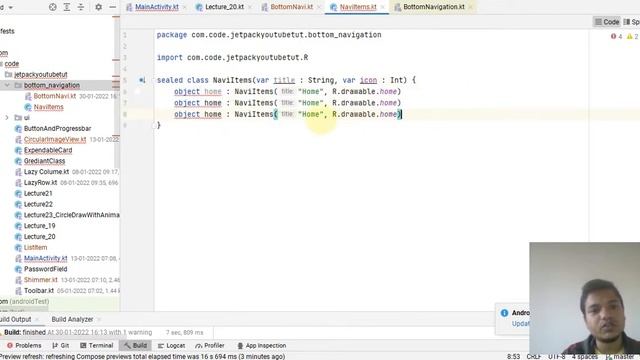Open Lecture_19 file
Screen dimensions: 640x360
coord(40,226)
